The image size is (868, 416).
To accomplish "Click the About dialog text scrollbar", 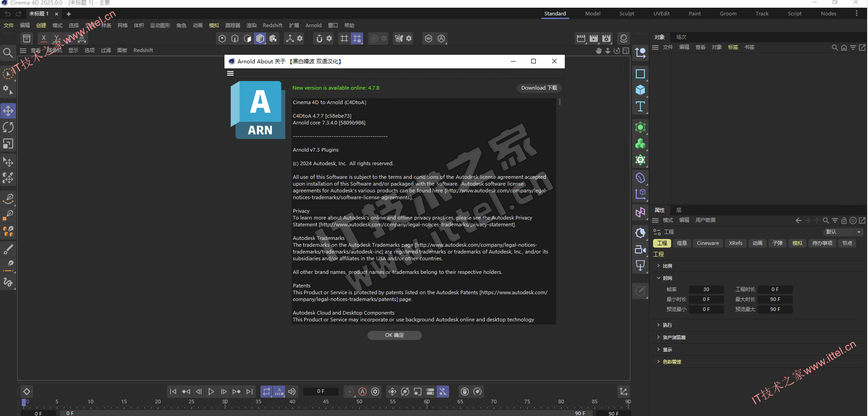I will (x=559, y=102).
